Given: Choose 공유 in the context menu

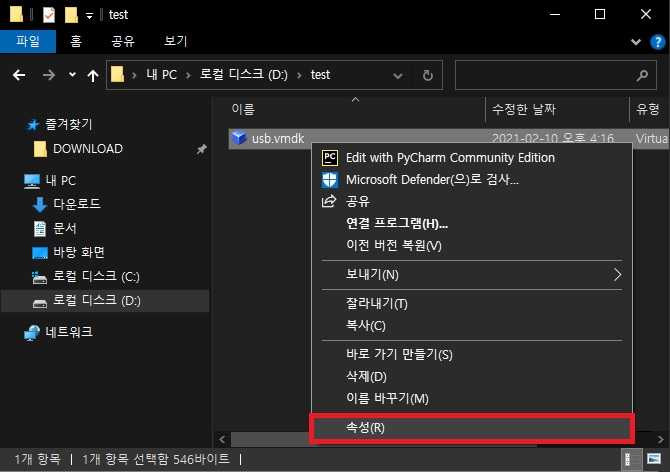Looking at the screenshot, I should (472, 201).
